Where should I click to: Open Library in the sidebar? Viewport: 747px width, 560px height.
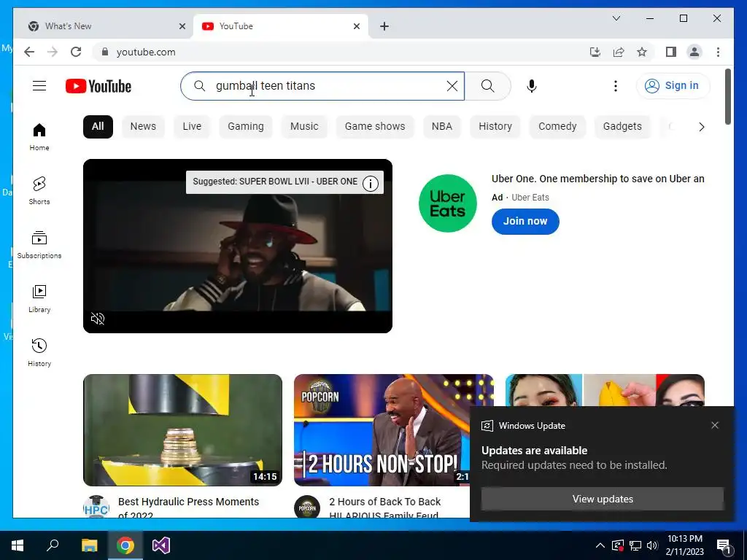pos(39,298)
